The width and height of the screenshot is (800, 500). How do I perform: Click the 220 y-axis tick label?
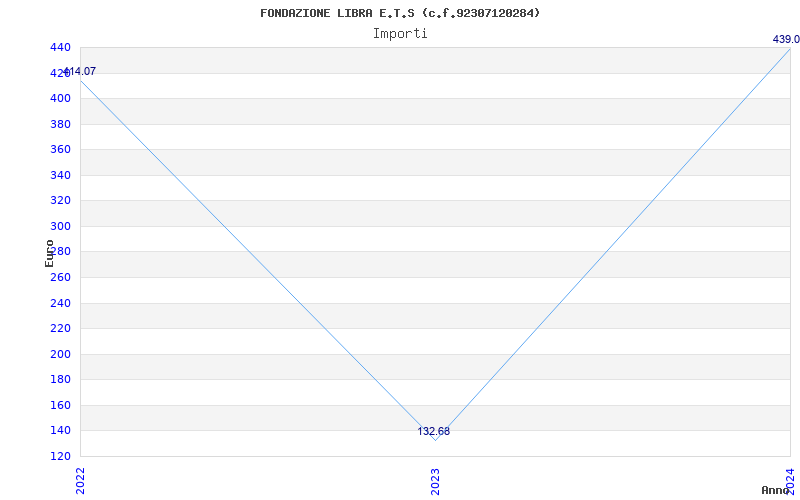point(60,329)
